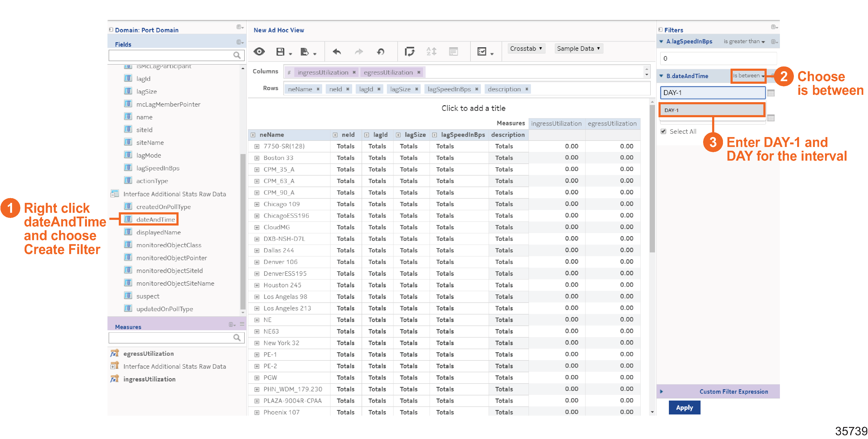Viewport: 868px width, 439px height.
Task: Click the eye preview display mode icon
Action: pyautogui.click(x=259, y=51)
